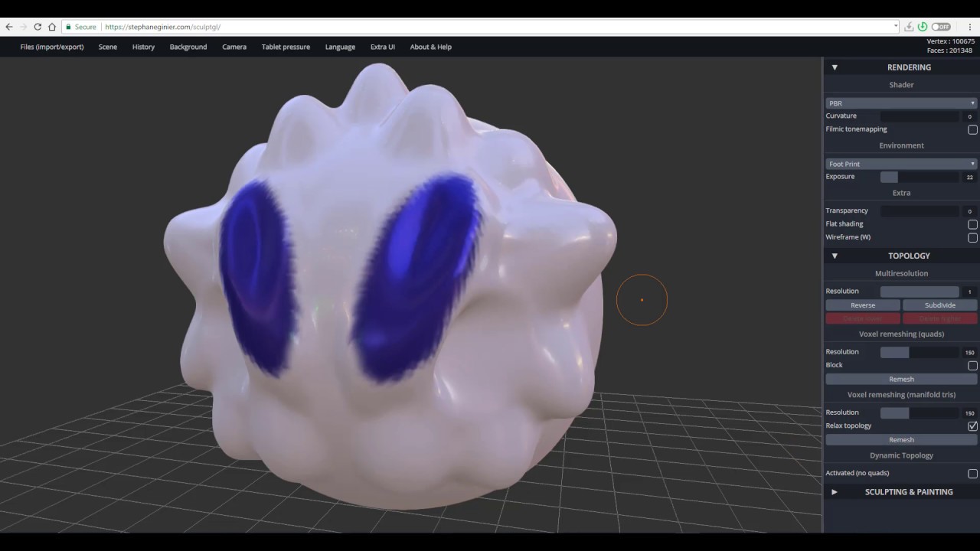Click the browser home icon
The width and height of the screenshot is (980, 551).
52,27
